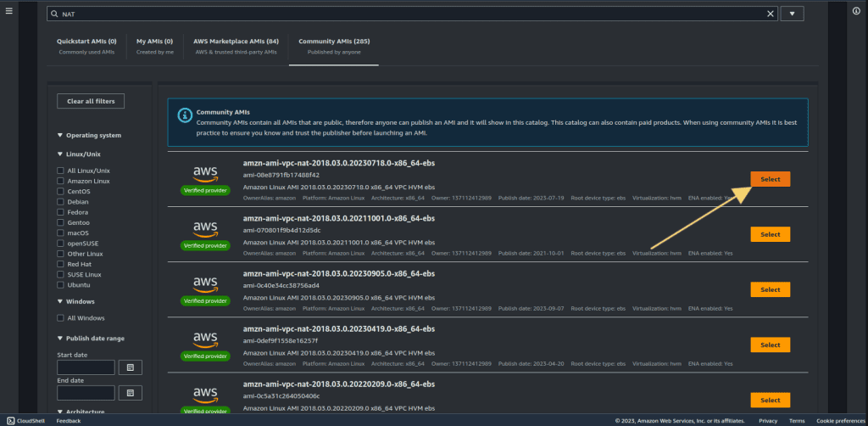Screen dimensions: 868x426
Task: Click AMI ID ami-08e8791fb17488f42
Action: point(281,175)
